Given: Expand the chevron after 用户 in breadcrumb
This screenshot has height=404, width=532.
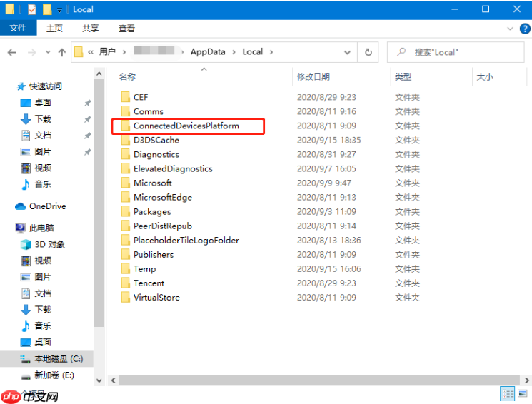Looking at the screenshot, I should (124, 52).
